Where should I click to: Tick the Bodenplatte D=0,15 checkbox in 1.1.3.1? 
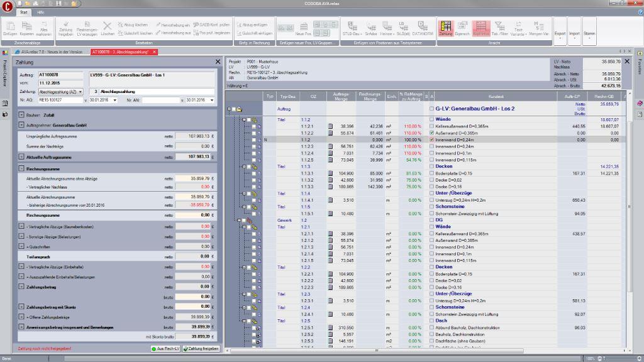click(431, 173)
